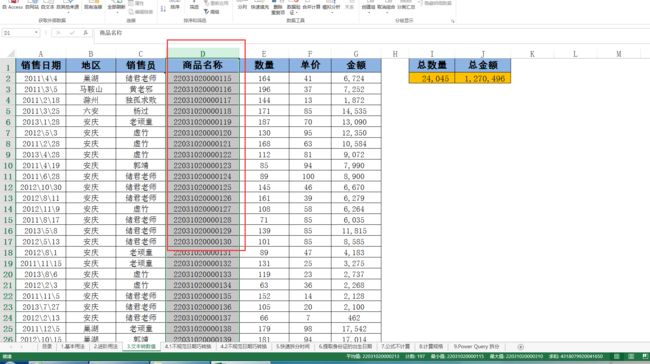This screenshot has width=650, height=364.
Task: Click 删除重复项 remove duplicates
Action: point(278,7)
